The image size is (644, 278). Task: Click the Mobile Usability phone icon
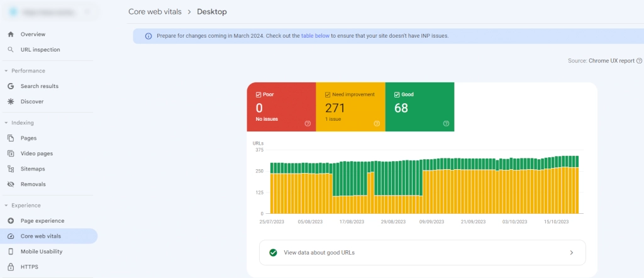click(x=11, y=252)
